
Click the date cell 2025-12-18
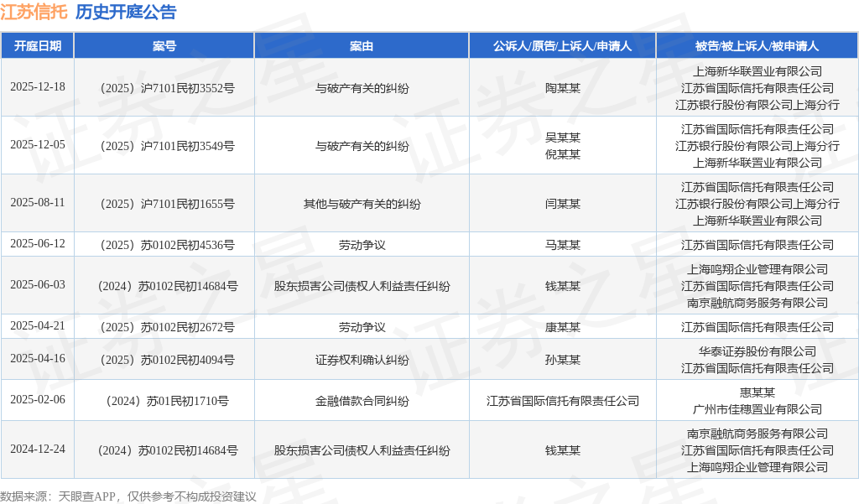37,87
